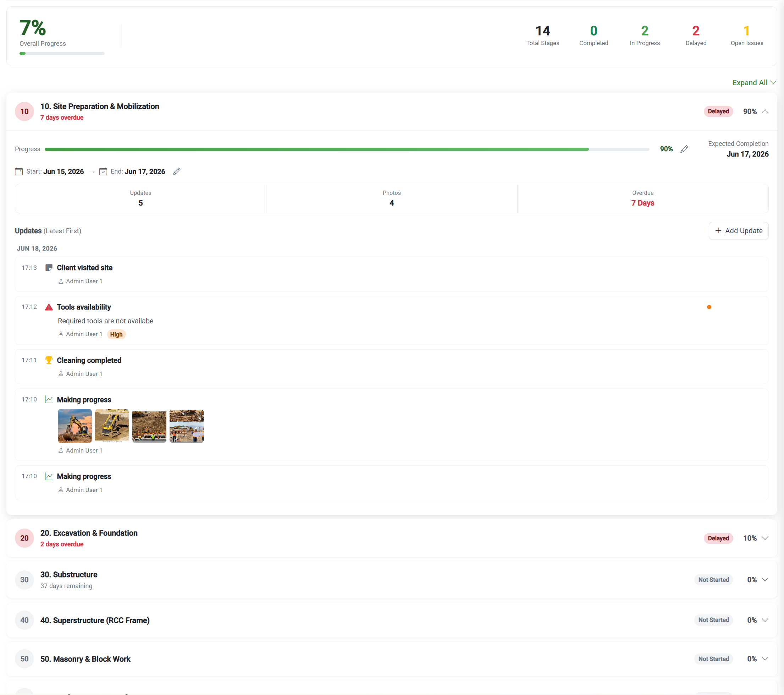This screenshot has width=784, height=695.
Task: Click stage number 40 circle badge
Action: [24, 620]
